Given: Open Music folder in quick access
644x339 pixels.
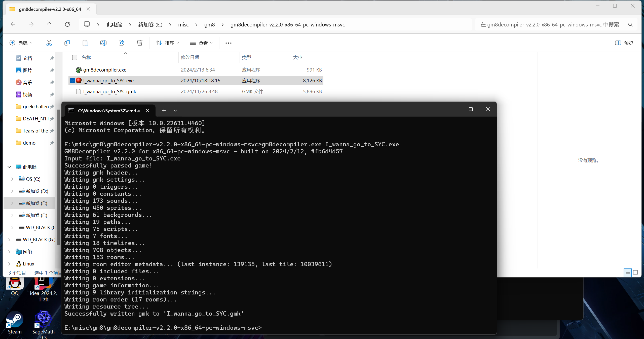Looking at the screenshot, I should pos(27,82).
